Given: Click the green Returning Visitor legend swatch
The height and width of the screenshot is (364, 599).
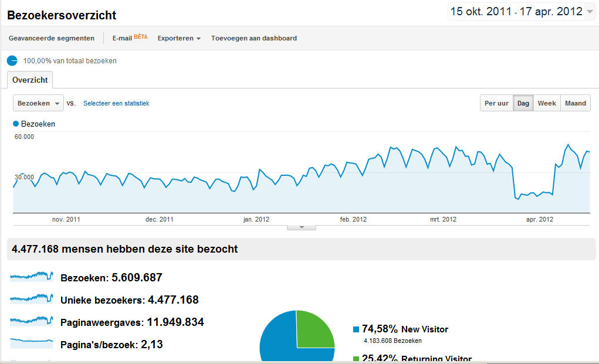Looking at the screenshot, I should [x=356, y=359].
